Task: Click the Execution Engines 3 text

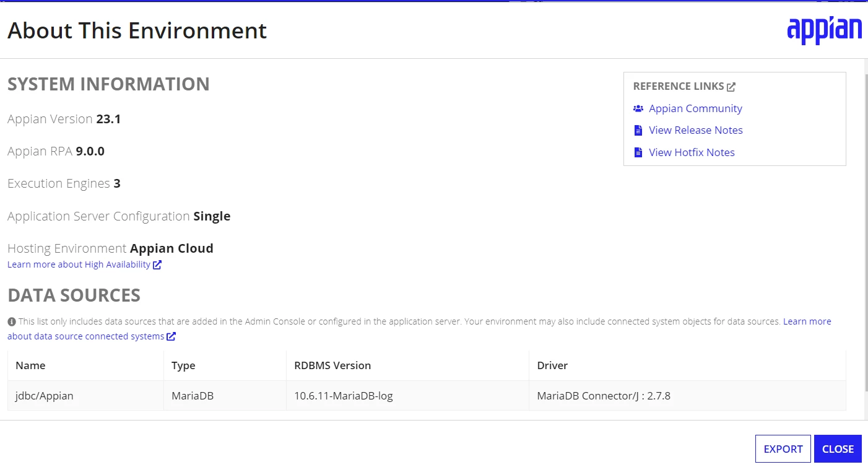Action: coord(64,183)
